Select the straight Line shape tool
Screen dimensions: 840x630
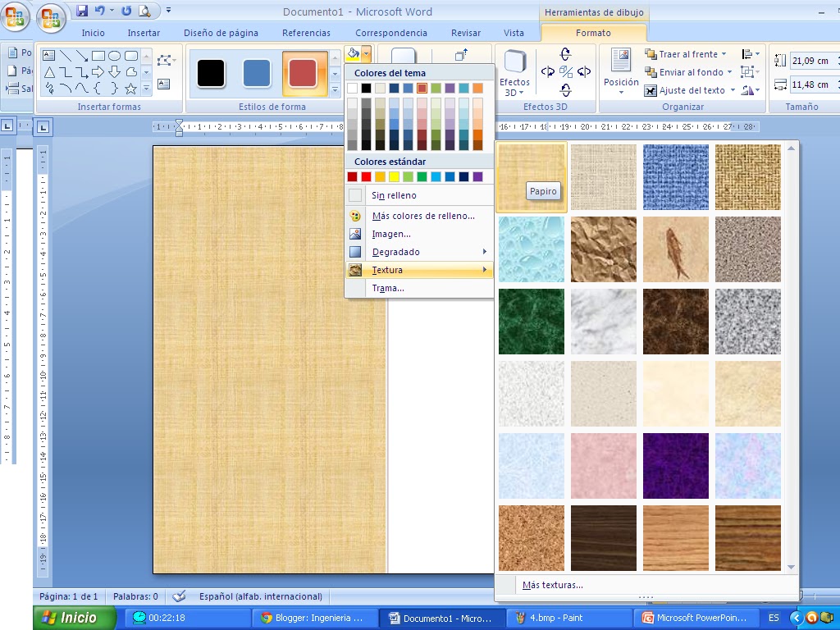tap(66, 56)
